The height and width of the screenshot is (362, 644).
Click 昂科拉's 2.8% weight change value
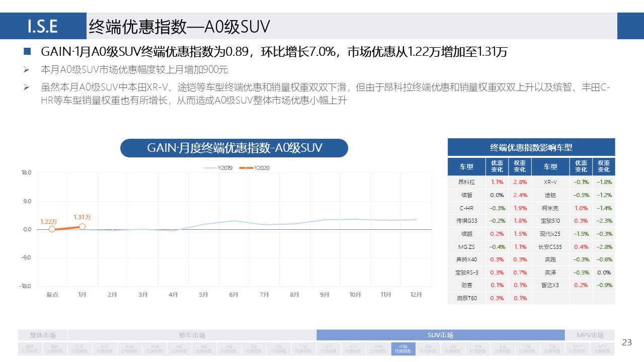click(x=520, y=182)
